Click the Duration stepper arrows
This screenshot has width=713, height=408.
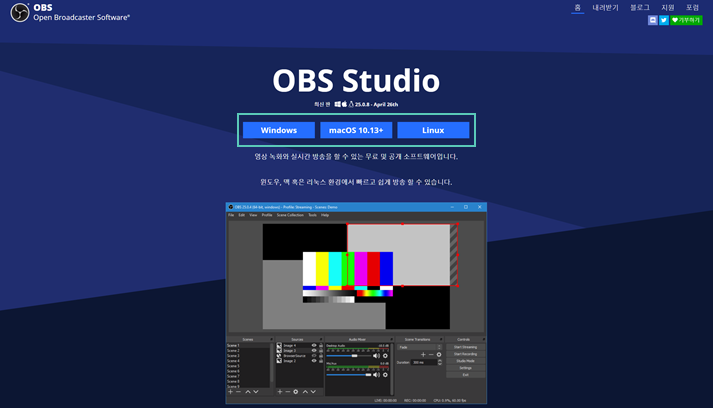point(440,363)
